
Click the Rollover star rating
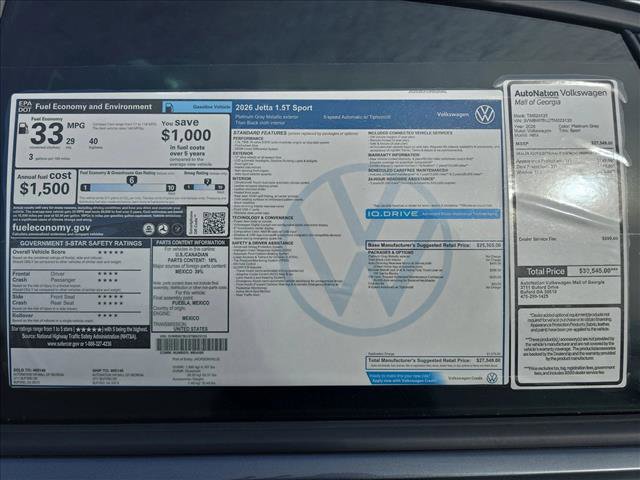point(108,316)
